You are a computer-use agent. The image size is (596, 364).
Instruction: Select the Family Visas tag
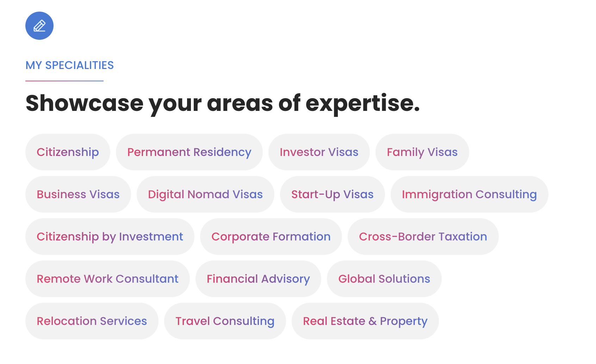[422, 152]
